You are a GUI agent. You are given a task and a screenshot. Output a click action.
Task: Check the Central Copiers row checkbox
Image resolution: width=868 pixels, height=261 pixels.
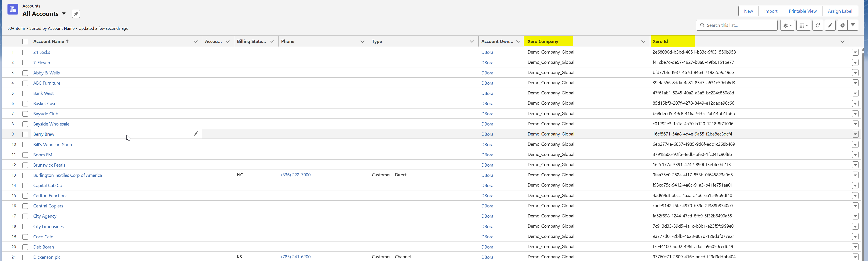25,206
